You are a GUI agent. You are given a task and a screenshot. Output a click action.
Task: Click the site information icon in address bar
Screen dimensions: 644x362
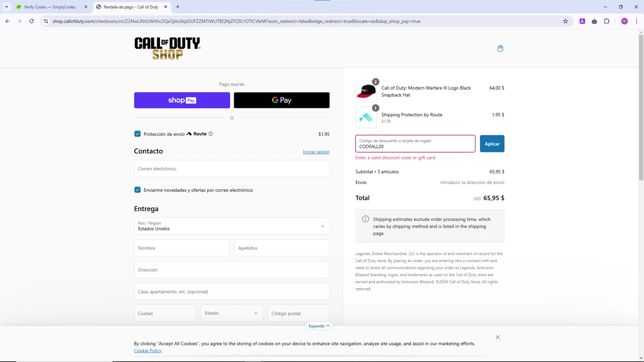[46, 21]
